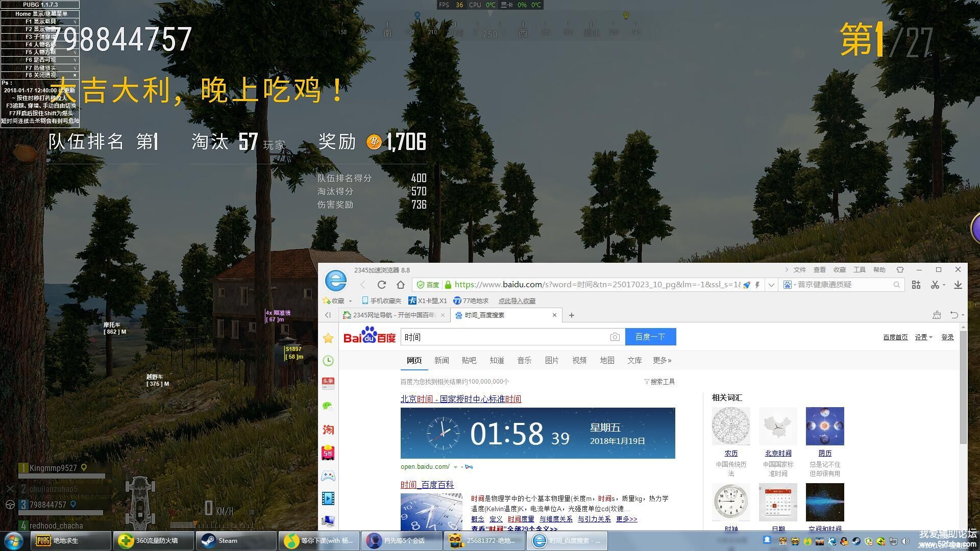
Task: Open the Windows Start button
Action: [14, 541]
